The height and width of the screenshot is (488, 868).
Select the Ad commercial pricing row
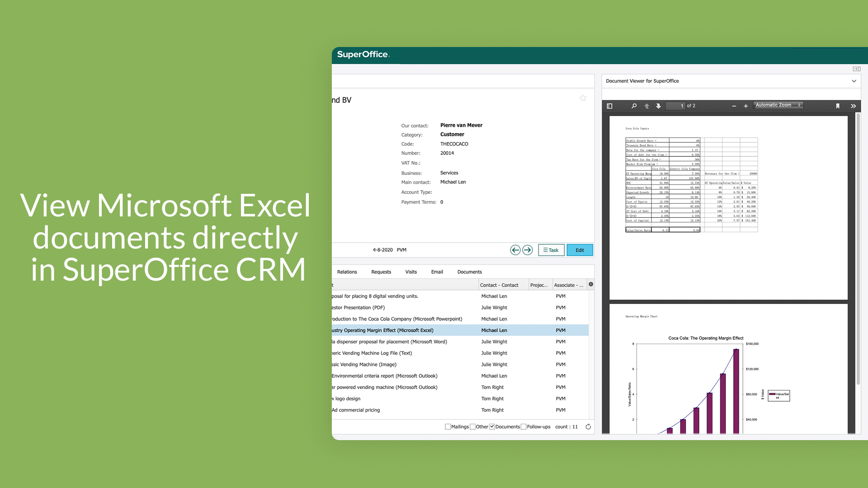(x=460, y=410)
